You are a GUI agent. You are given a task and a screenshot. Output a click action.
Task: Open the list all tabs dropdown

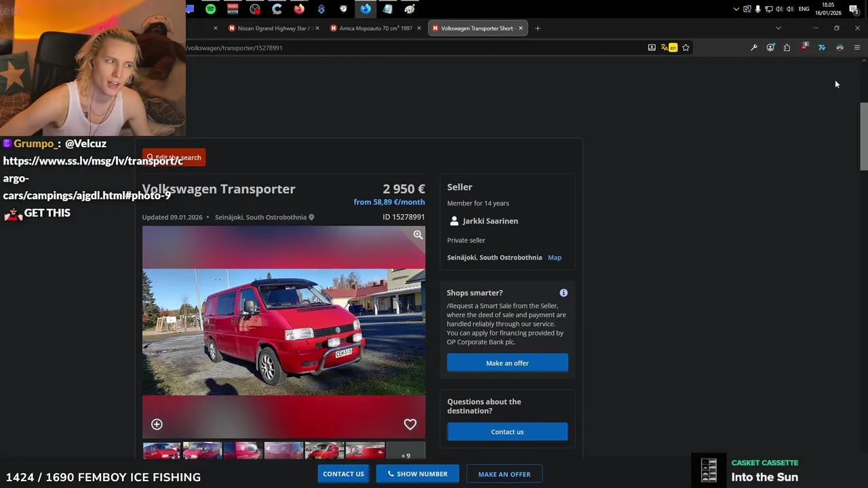(x=778, y=28)
